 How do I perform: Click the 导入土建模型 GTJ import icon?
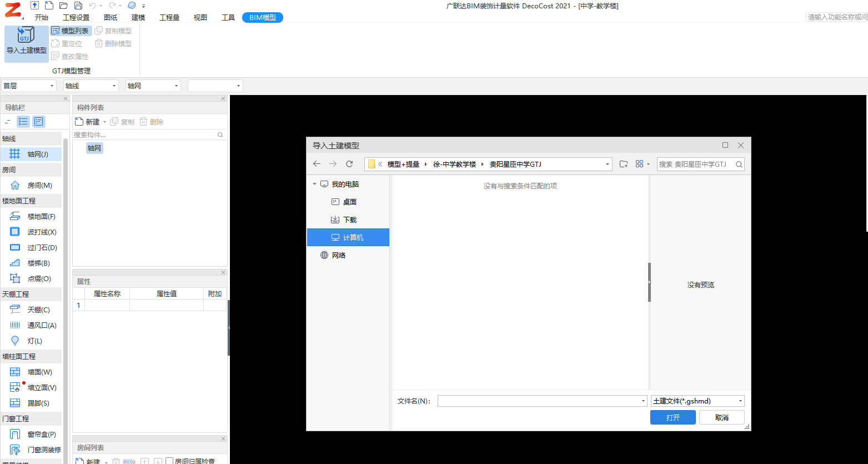click(x=26, y=35)
